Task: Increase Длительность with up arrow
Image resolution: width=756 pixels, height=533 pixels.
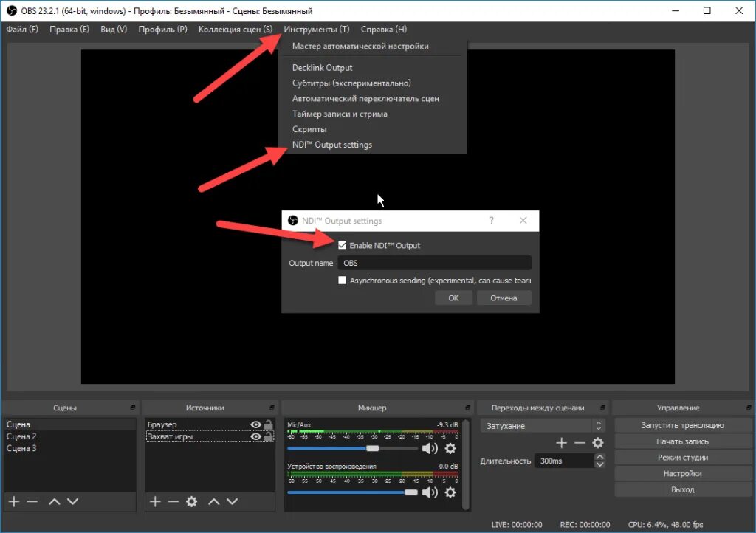Action: [x=599, y=457]
